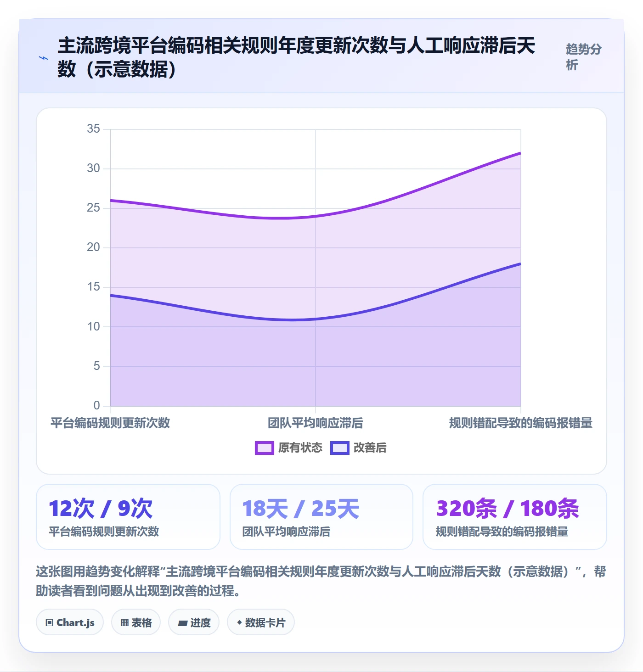Click the y-axis value 35
Screen dimensions: 643x672
93,129
